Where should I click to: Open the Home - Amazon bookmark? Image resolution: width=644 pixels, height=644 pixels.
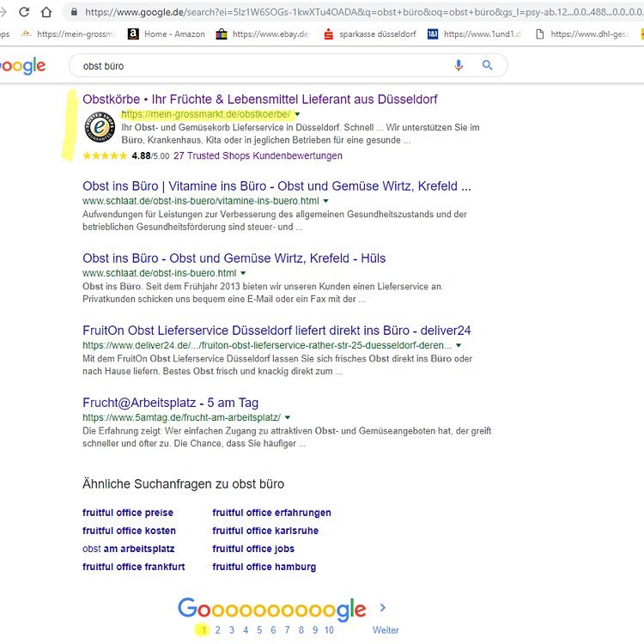point(166,34)
